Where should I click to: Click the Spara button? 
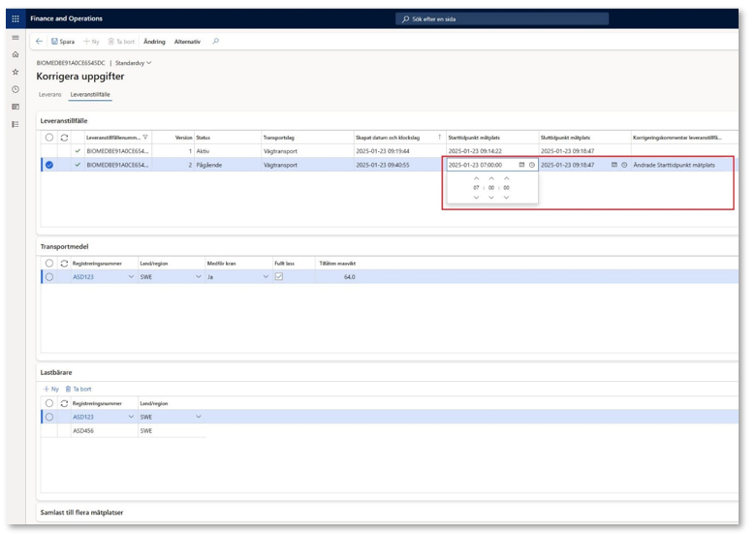pos(63,42)
